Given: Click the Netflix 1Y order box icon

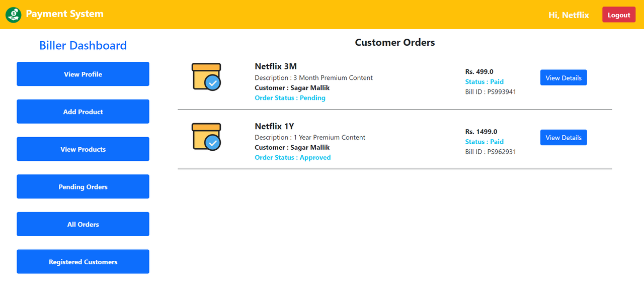Looking at the screenshot, I should 206,137.
